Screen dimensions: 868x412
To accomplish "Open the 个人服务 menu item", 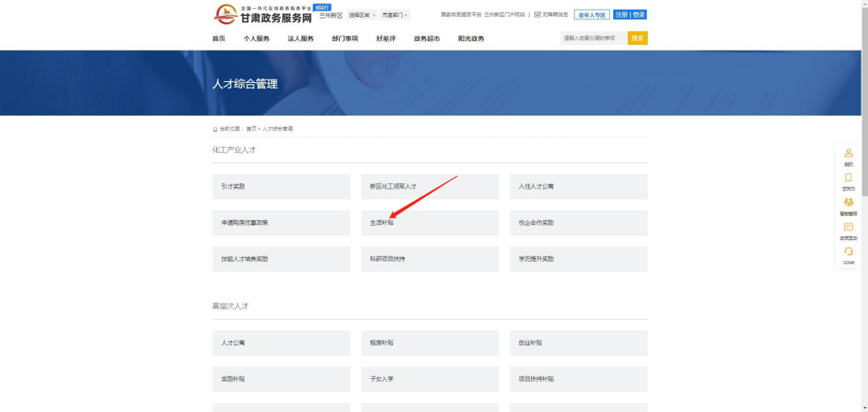I will (256, 39).
